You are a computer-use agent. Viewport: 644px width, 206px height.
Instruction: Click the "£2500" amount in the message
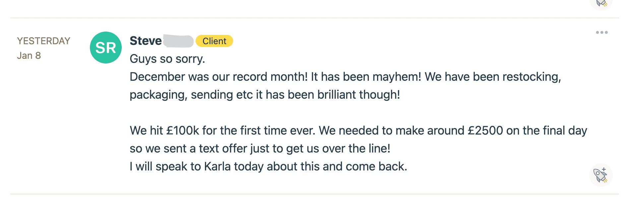(485, 131)
